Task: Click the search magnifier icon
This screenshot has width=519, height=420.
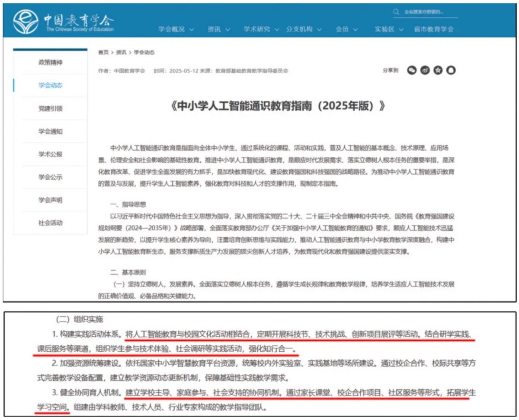Action: 396,12
